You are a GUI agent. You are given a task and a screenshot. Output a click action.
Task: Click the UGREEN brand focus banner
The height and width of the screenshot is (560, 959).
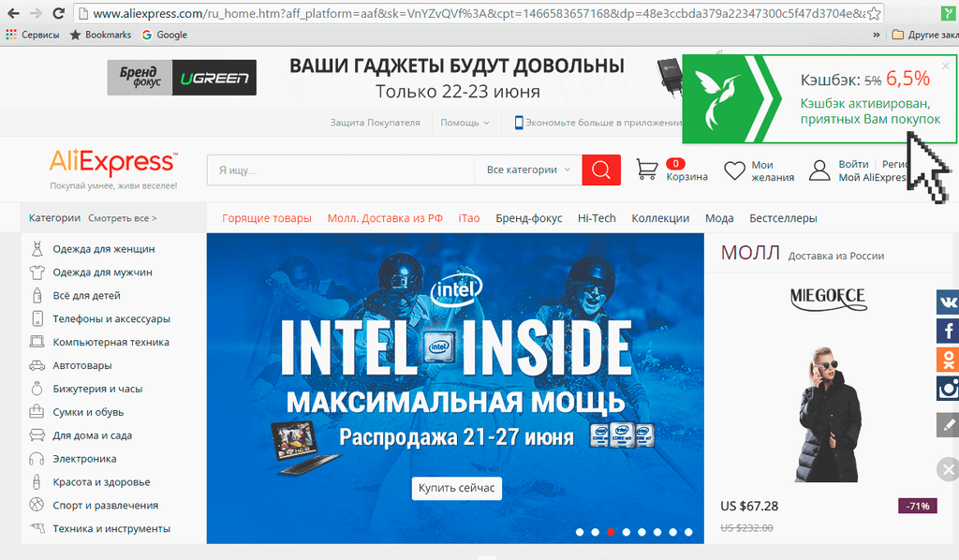[182, 78]
